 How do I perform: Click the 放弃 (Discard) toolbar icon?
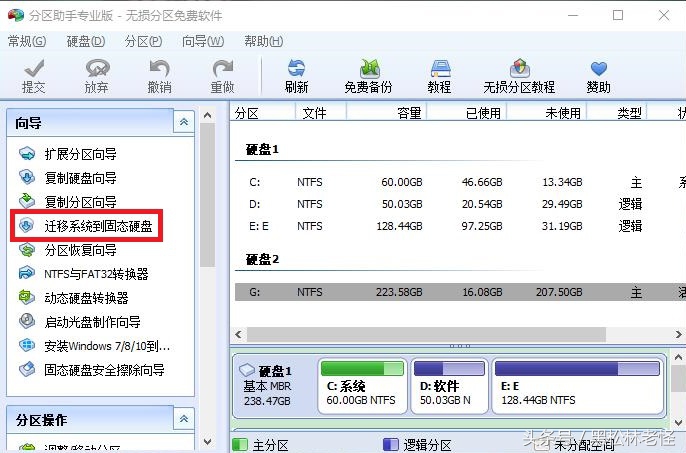[97, 77]
